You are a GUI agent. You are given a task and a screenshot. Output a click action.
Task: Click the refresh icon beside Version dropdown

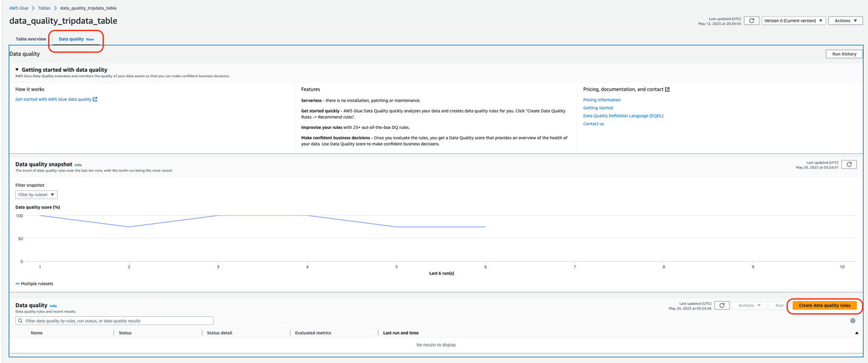[x=751, y=21]
